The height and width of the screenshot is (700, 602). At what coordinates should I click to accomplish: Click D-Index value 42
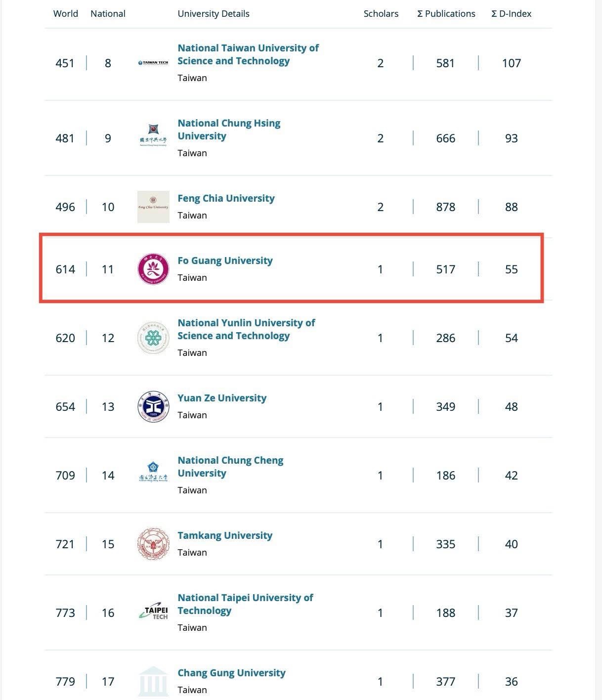(x=512, y=476)
